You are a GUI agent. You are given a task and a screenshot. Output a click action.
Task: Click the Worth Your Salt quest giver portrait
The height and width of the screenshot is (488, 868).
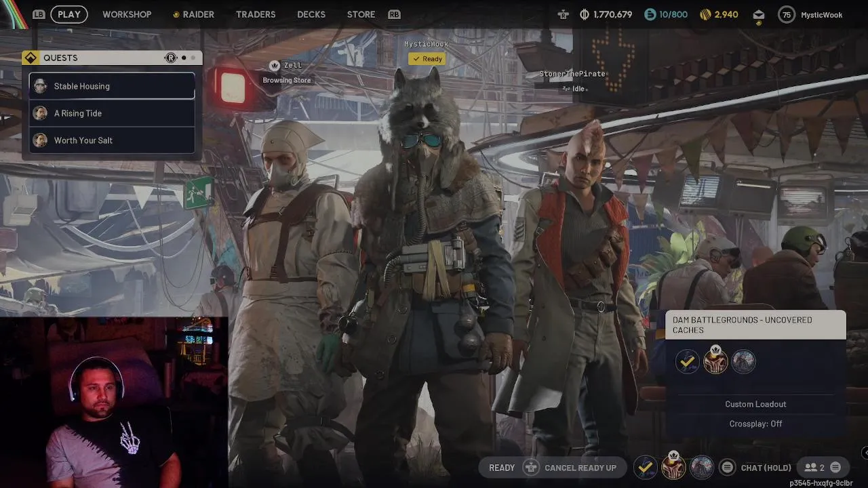point(41,140)
